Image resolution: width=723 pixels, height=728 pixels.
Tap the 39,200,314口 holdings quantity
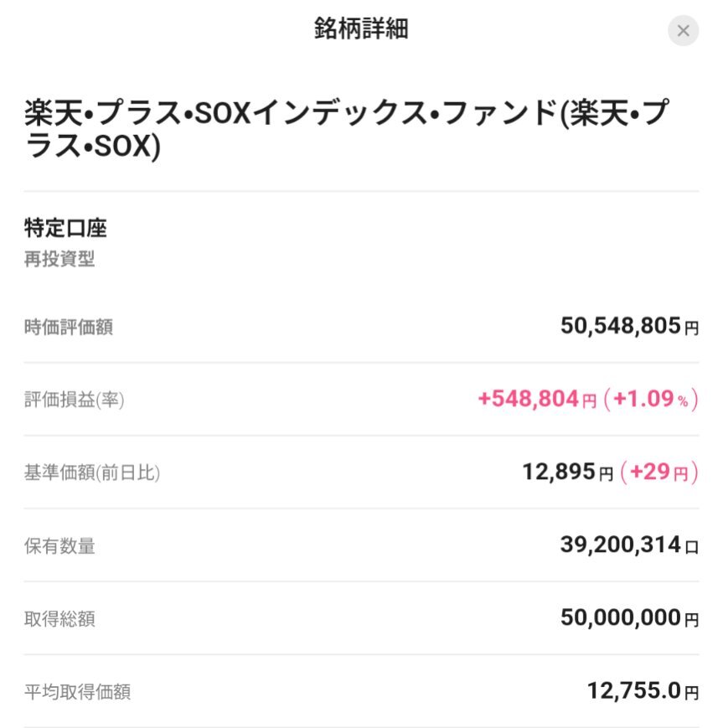(629, 545)
